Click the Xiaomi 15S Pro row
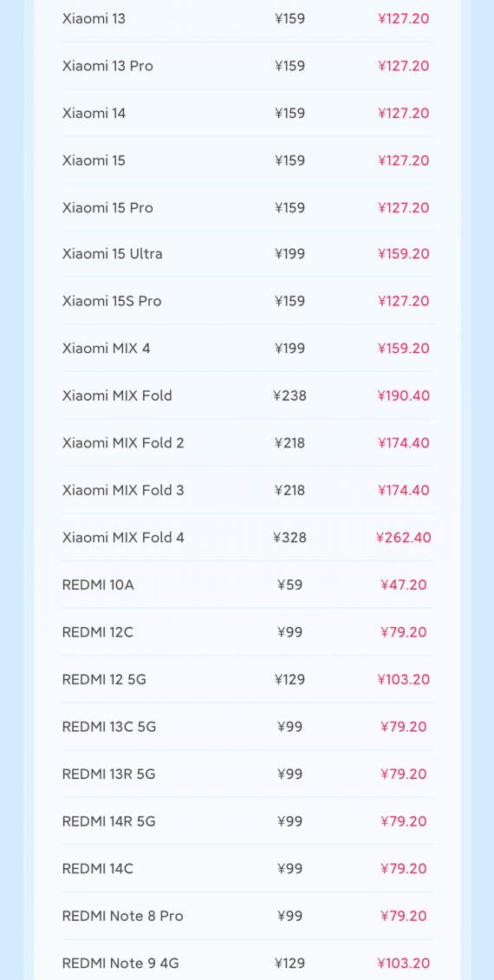494x980 pixels. pyautogui.click(x=247, y=301)
